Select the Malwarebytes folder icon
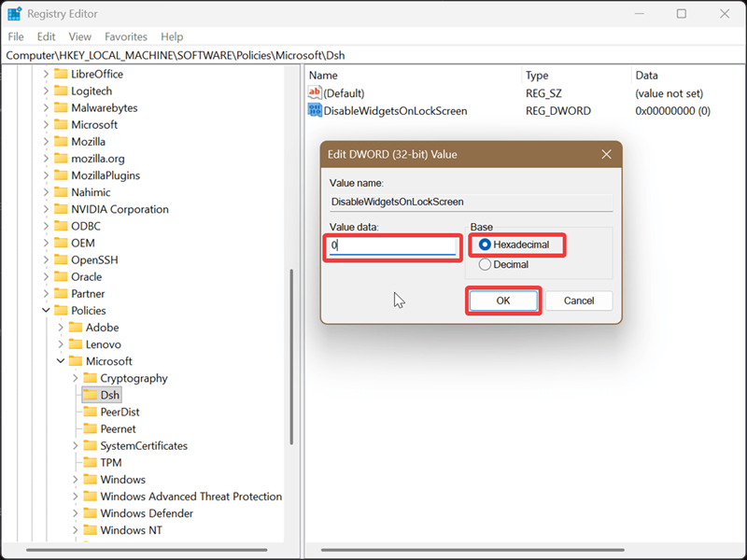 click(x=61, y=107)
